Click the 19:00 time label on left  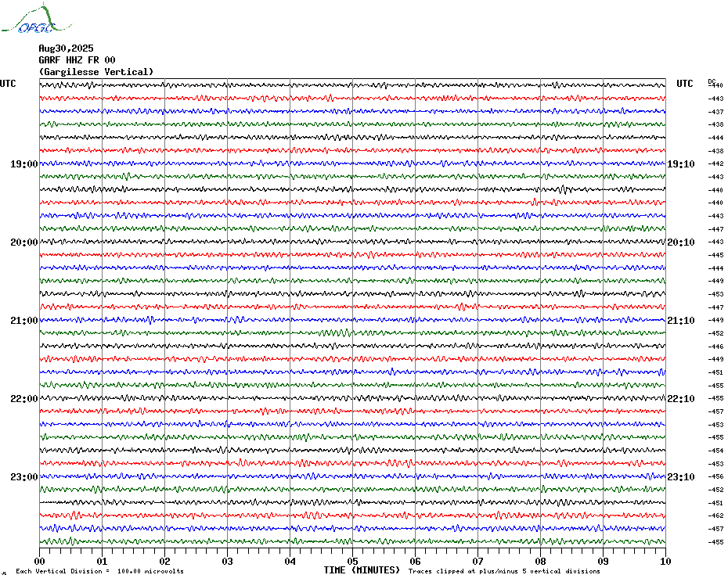click(24, 163)
